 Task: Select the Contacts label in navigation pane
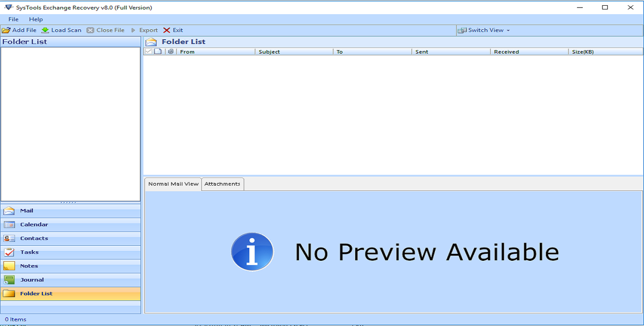tap(34, 238)
